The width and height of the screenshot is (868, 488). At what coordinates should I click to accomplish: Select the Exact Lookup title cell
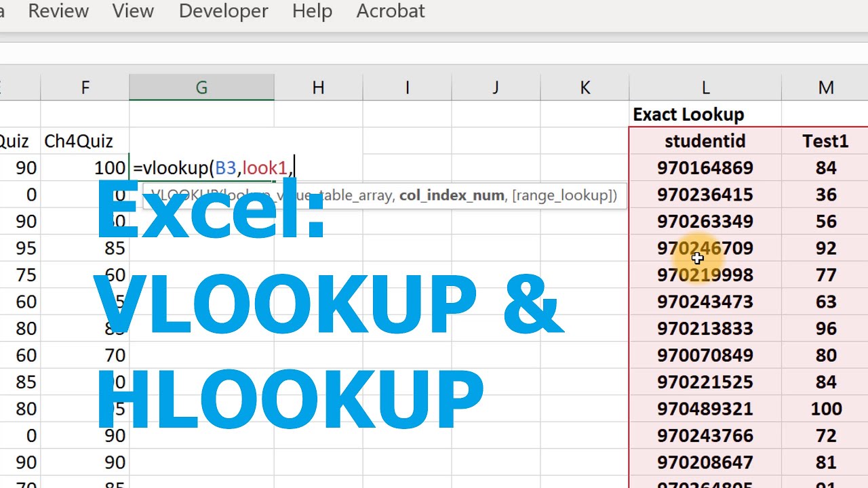(705, 115)
